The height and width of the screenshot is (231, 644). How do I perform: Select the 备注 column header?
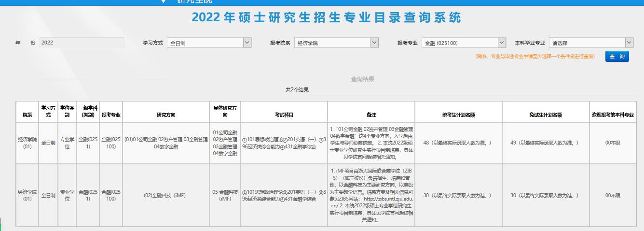(371, 115)
